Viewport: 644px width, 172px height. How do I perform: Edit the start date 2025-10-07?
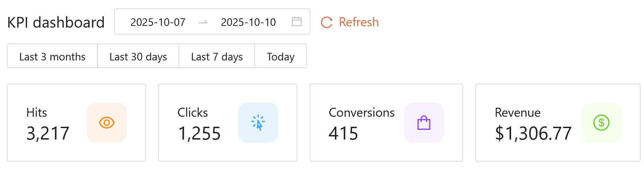pos(158,22)
